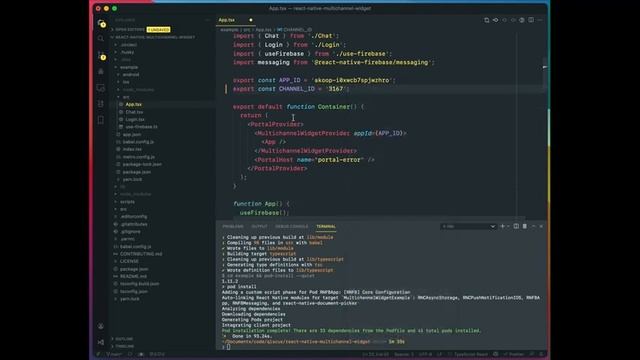The height and width of the screenshot is (360, 640).
Task: Open the terminal shell selector dropdown
Action: [468, 226]
